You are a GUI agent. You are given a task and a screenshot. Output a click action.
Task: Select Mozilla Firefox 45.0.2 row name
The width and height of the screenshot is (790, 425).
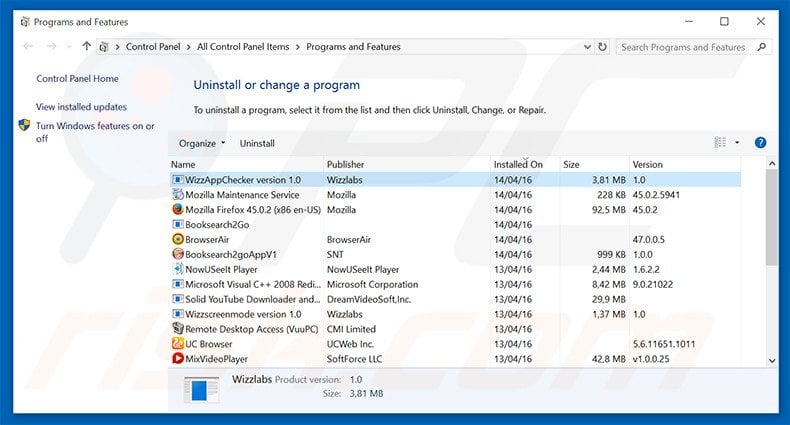pos(253,209)
